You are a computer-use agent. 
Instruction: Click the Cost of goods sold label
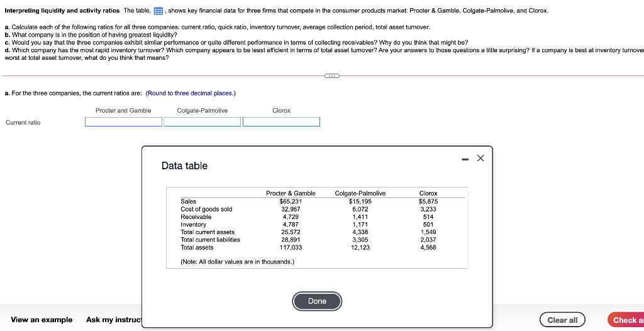coord(206,210)
